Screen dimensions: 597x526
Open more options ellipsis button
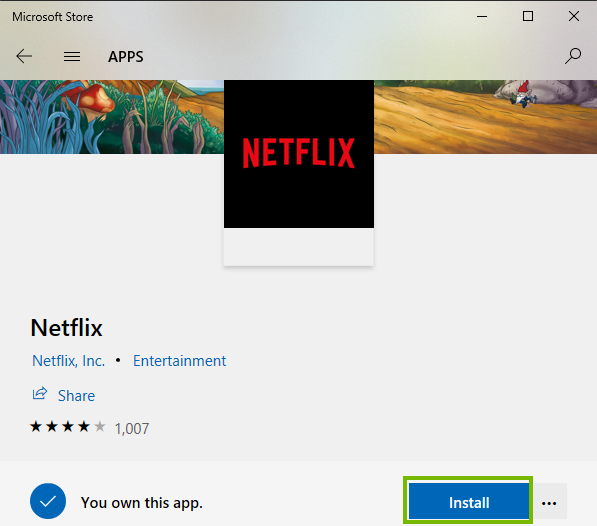pyautogui.click(x=549, y=502)
